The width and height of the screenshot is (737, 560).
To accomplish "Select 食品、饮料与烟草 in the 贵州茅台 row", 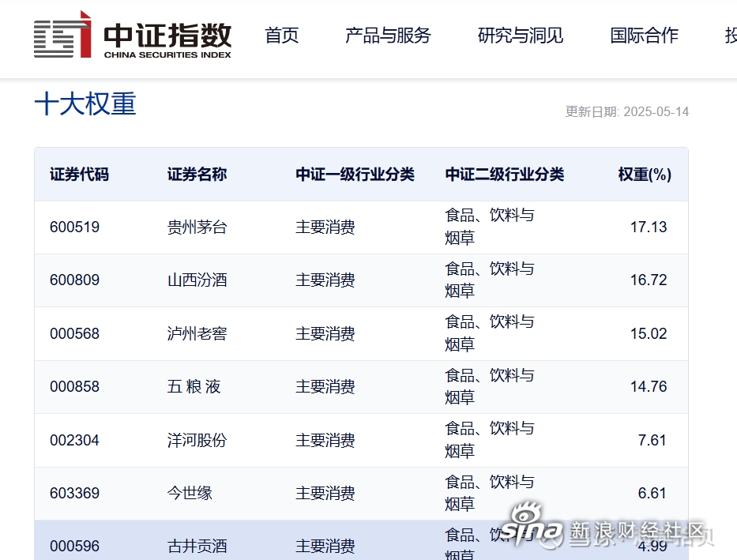I will (490, 227).
